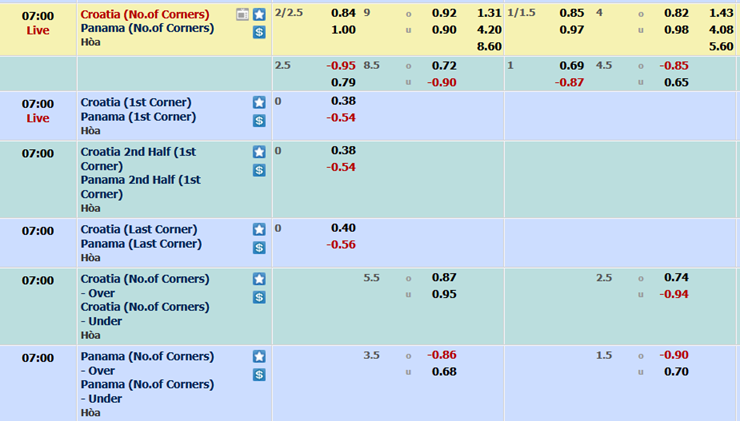
Task: Open match statistics icon beside Croatia (No.of Corners) Live row
Action: 242,15
